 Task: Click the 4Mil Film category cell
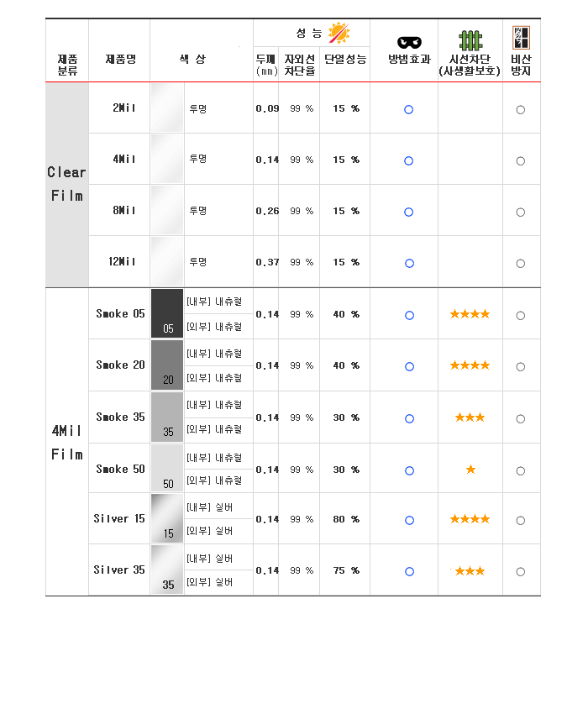67,442
